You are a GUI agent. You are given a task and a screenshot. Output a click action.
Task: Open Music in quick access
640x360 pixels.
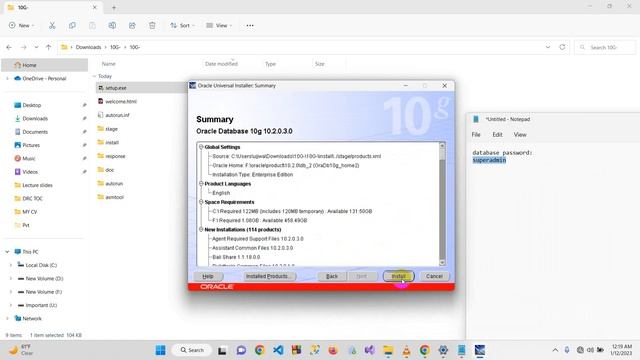pyautogui.click(x=29, y=158)
